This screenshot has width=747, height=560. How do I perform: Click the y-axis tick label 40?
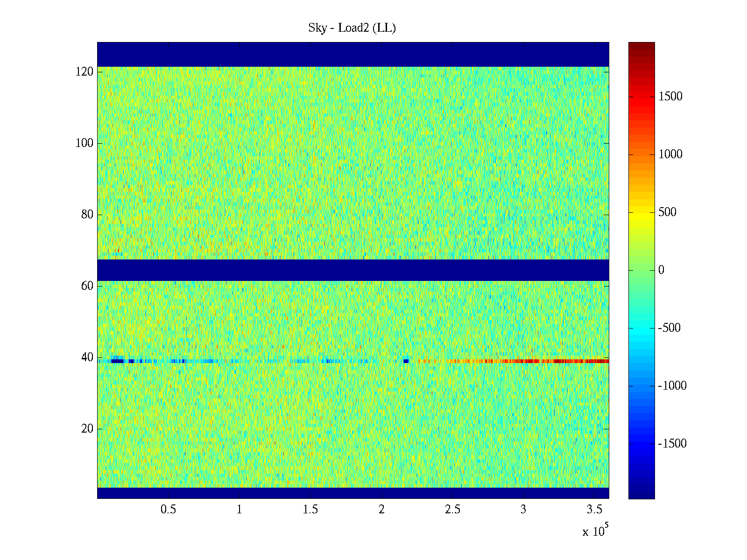(87, 357)
